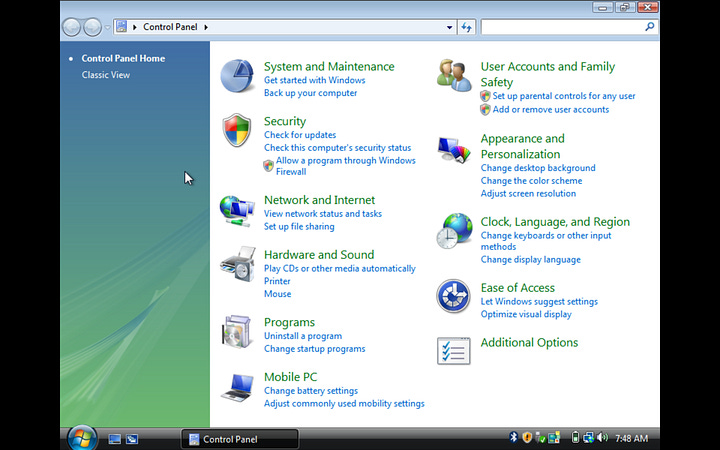
Task: Switch to Classic View
Action: [106, 75]
